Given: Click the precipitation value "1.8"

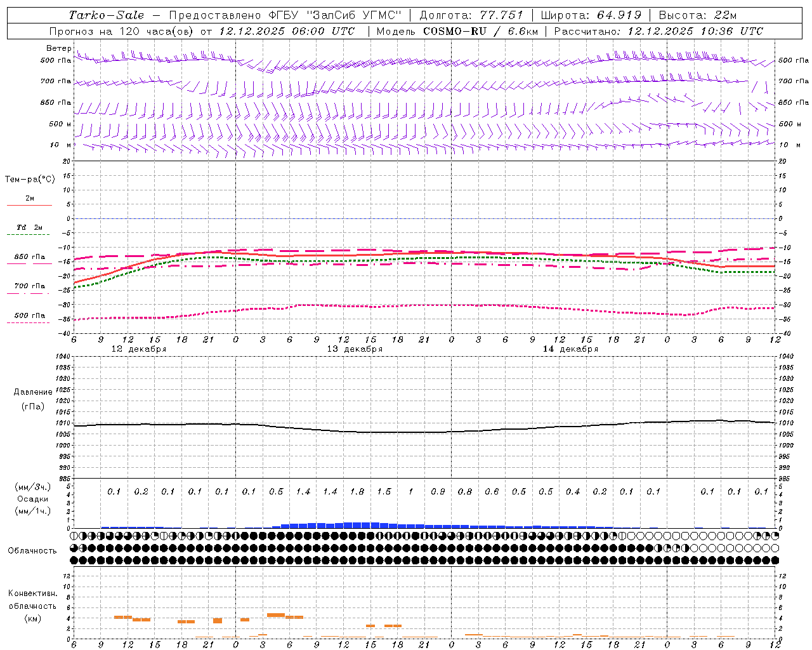Looking at the screenshot, I should point(357,492).
